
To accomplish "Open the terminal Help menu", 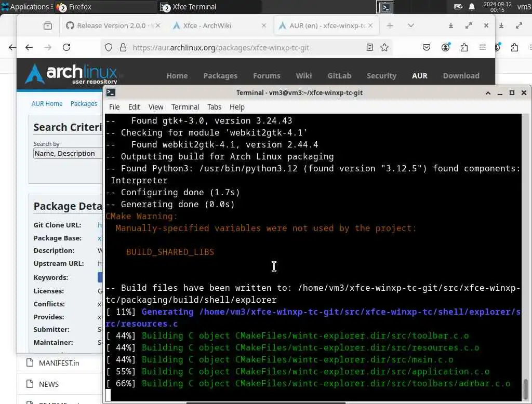I will 237,107.
